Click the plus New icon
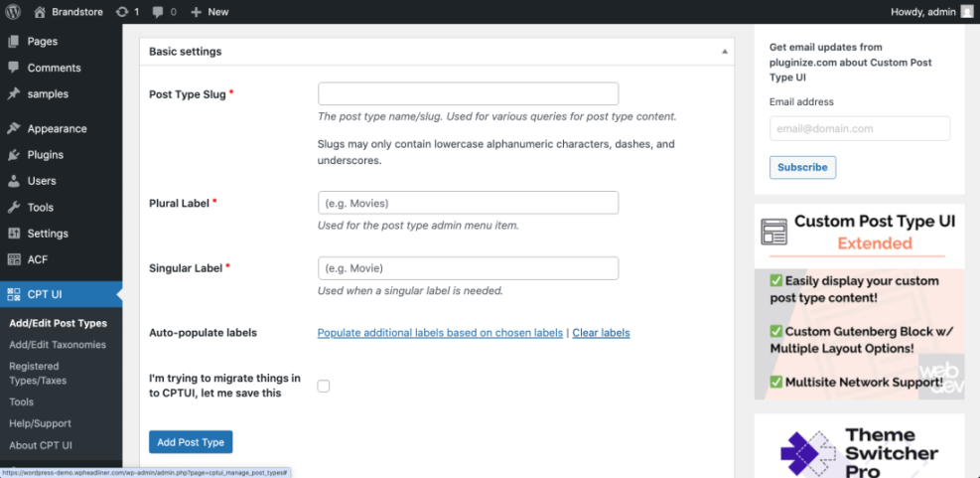 pyautogui.click(x=197, y=12)
